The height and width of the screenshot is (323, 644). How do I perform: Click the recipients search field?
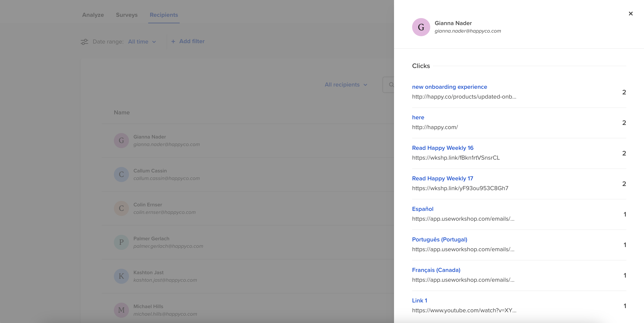[388, 85]
